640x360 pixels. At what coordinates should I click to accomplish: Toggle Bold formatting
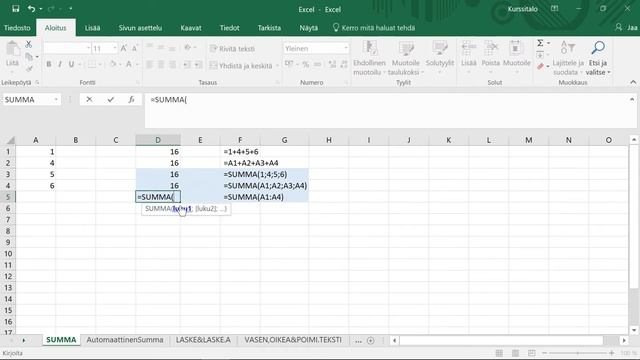(x=49, y=64)
